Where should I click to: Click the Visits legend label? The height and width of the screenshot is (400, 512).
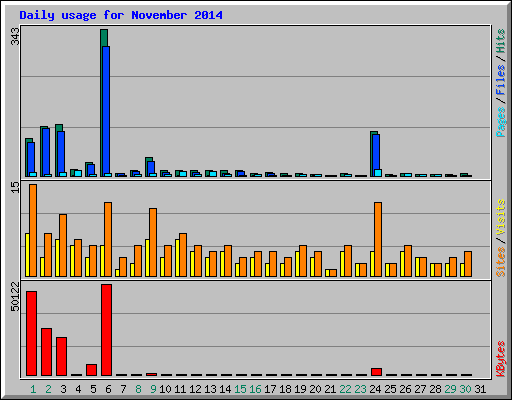tap(501, 217)
